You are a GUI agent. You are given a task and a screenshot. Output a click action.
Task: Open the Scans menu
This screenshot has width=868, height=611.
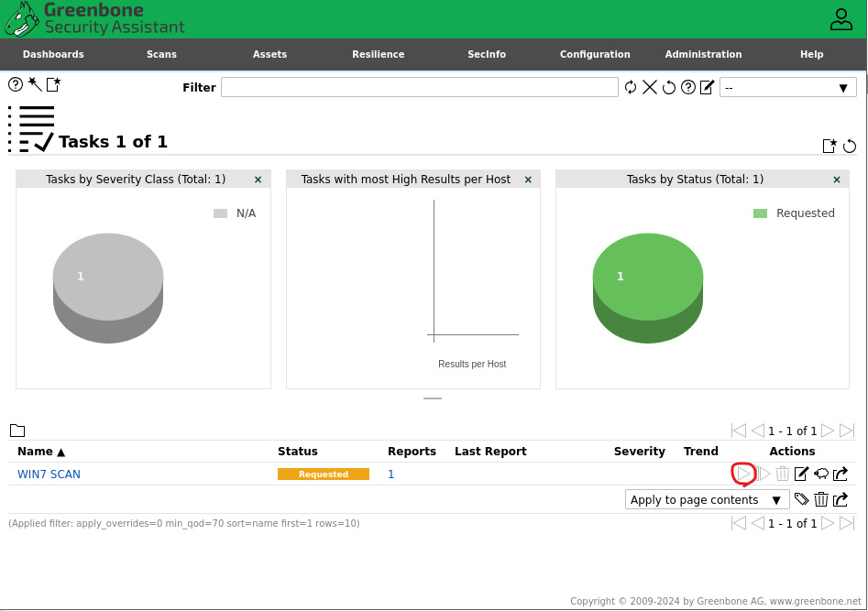pos(161,54)
